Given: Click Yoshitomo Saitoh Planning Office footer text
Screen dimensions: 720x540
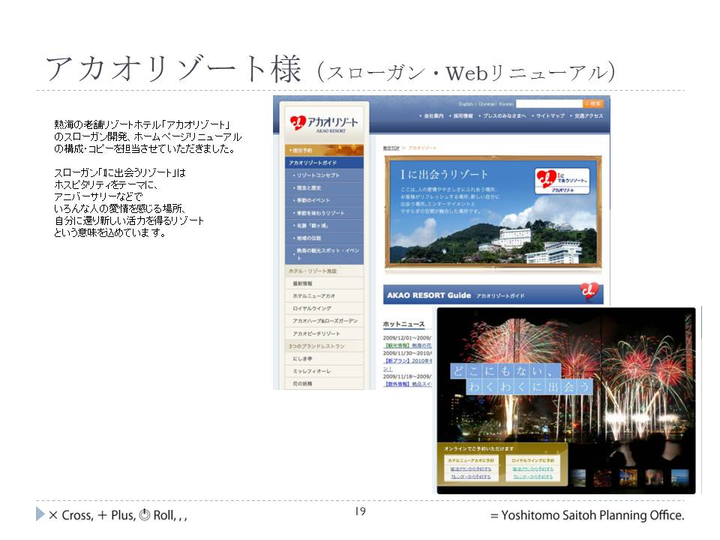Looking at the screenshot, I should (x=588, y=515).
